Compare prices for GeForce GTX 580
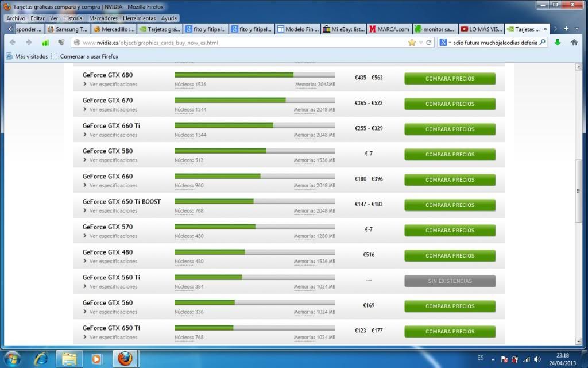Screen dimensions: 588x368 450,154
